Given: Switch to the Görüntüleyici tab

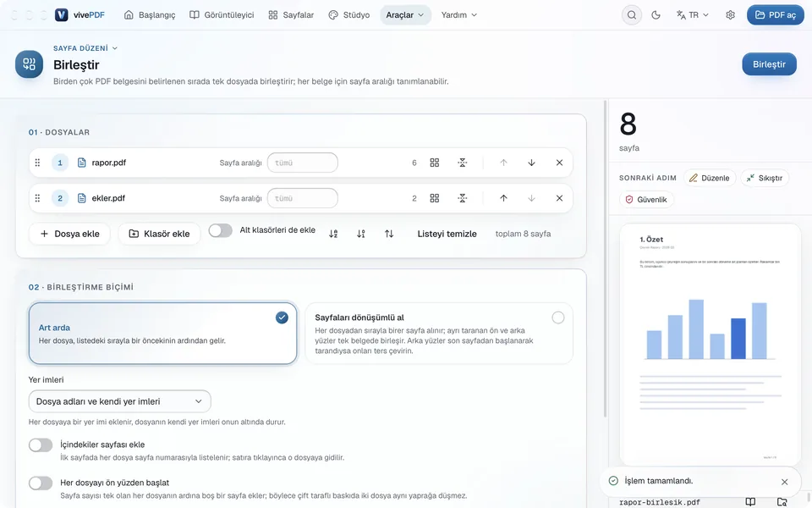Looking at the screenshot, I should (222, 15).
